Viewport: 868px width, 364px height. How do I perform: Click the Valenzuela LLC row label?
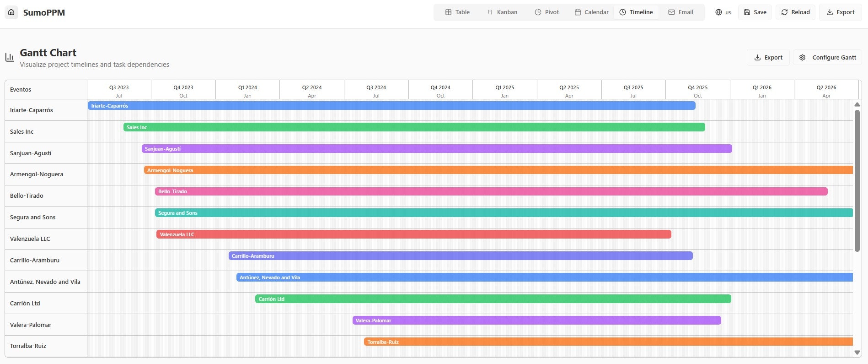pos(30,239)
